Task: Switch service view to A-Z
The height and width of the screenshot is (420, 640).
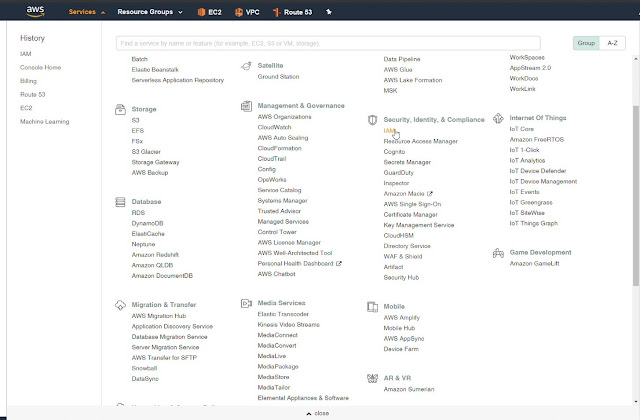Action: pyautogui.click(x=612, y=43)
